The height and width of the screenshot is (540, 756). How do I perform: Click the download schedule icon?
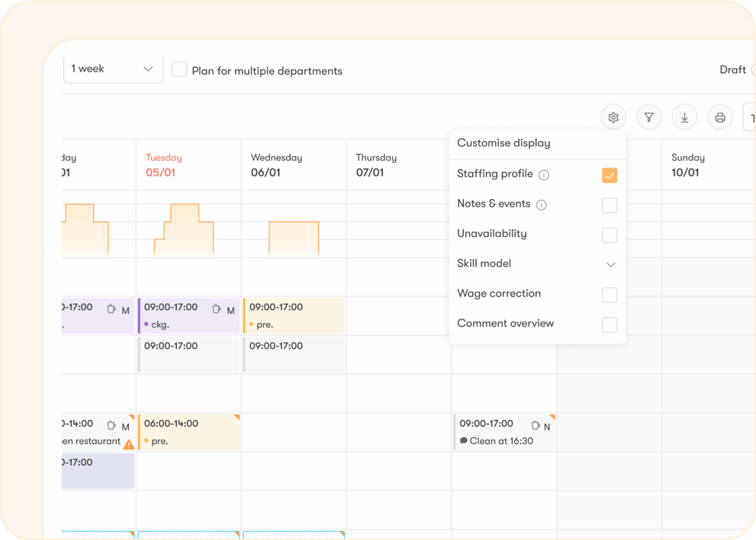point(684,117)
